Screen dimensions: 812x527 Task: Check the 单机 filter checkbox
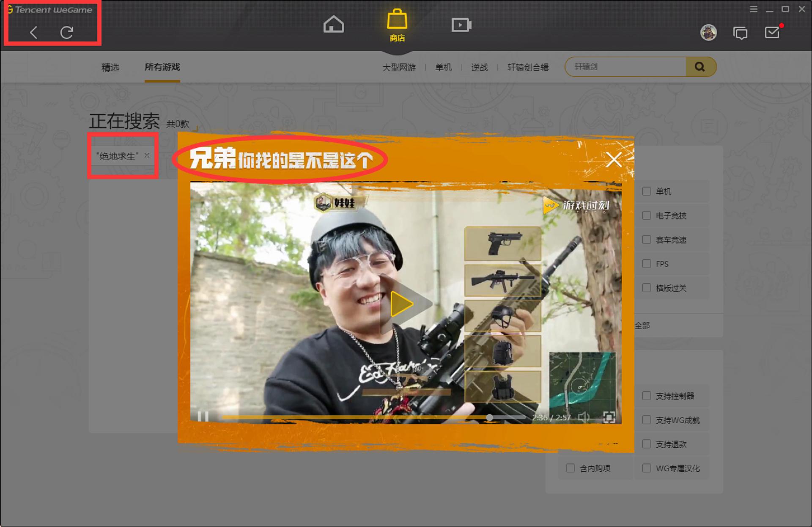click(646, 191)
